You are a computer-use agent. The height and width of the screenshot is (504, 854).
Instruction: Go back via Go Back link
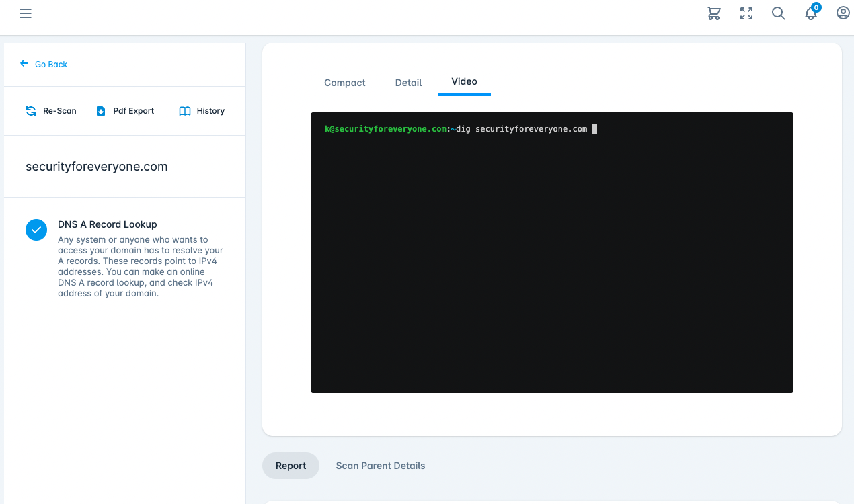tap(51, 65)
